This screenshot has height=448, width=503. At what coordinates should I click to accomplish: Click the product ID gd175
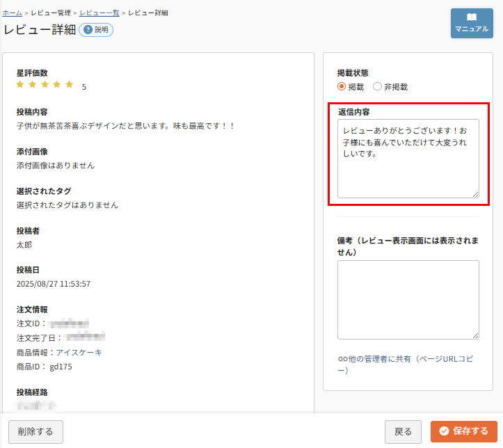pyautogui.click(x=61, y=367)
